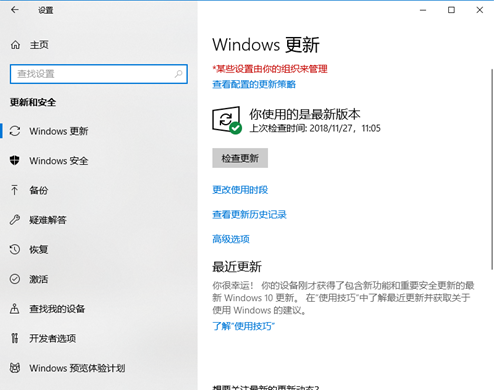Click the search magnifier icon in 查找设置
This screenshot has height=390, width=494.
click(x=179, y=74)
